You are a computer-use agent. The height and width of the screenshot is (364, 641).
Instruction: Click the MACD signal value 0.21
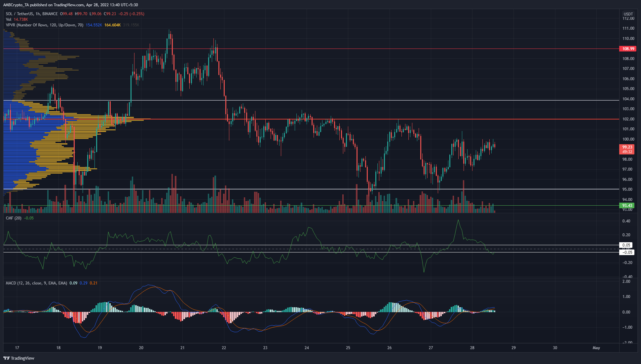[x=94, y=283]
